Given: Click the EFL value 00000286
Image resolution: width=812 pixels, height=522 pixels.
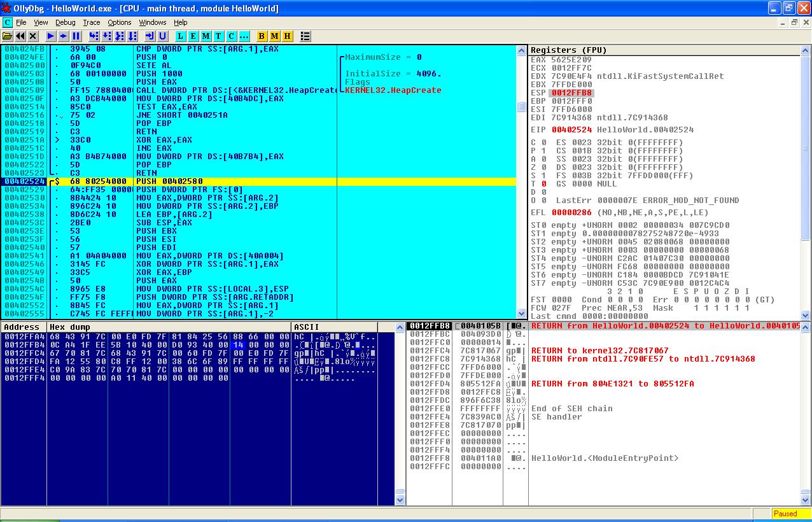Looking at the screenshot, I should click(x=571, y=213).
